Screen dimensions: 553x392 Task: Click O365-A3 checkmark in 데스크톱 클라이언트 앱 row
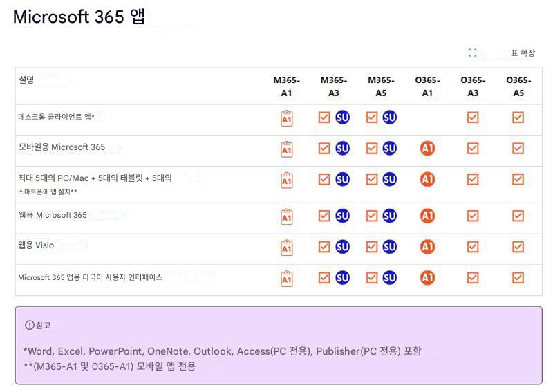[473, 118]
